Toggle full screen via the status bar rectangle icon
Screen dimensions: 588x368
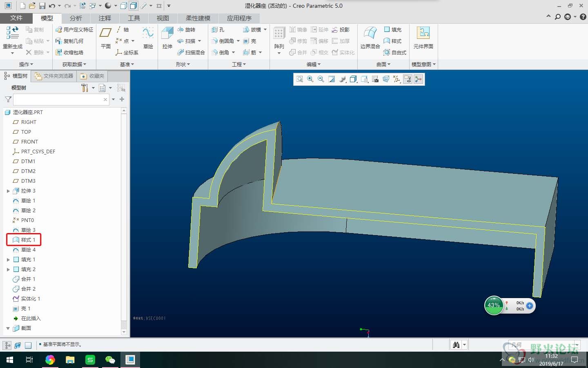[x=28, y=346]
